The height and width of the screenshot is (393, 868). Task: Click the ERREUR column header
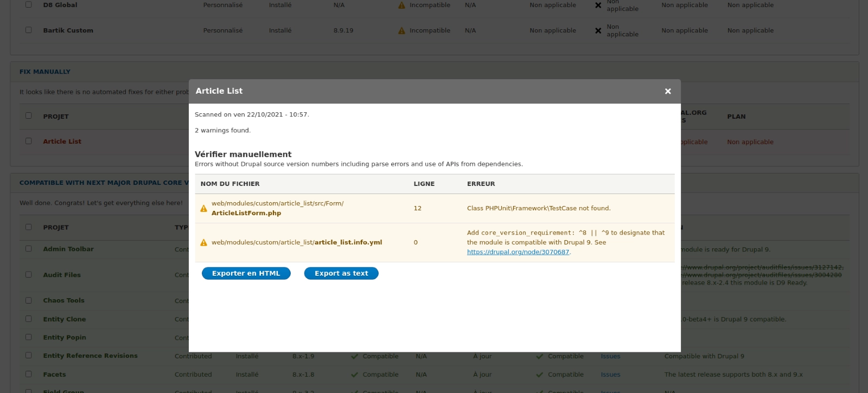coord(481,184)
